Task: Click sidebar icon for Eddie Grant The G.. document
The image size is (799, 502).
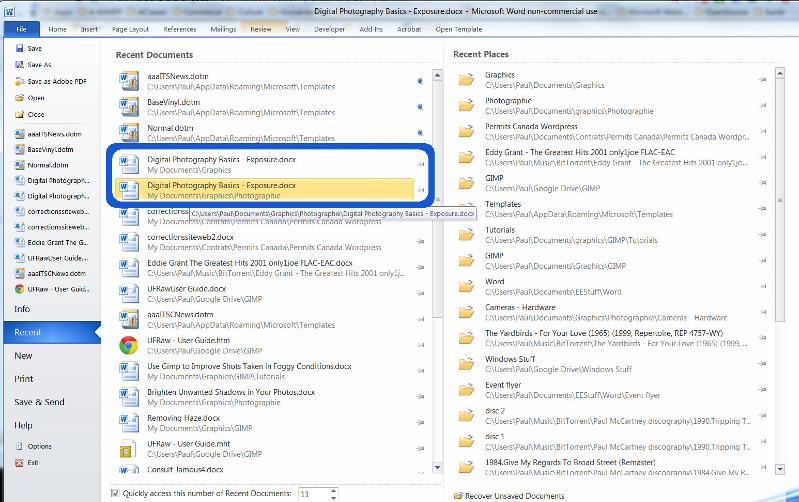Action: 19,243
